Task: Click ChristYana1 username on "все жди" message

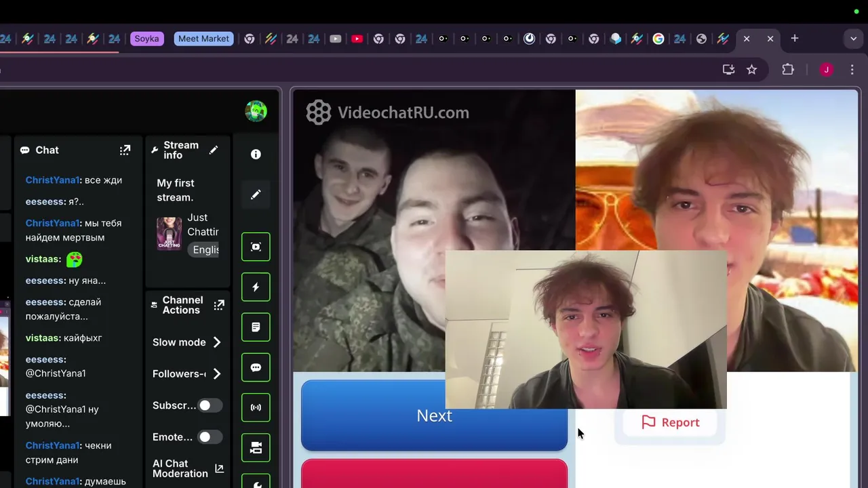Action: pyautogui.click(x=52, y=180)
